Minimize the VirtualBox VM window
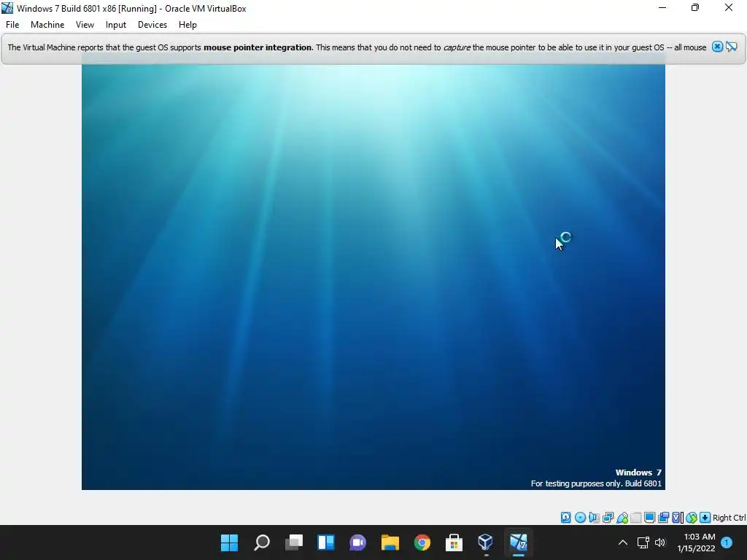747x560 pixels. point(662,8)
